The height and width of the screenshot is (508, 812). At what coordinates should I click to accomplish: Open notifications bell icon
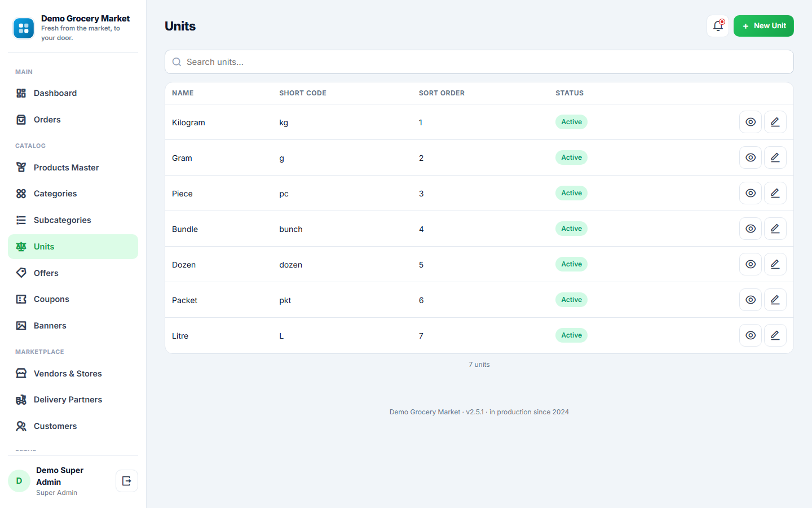718,26
